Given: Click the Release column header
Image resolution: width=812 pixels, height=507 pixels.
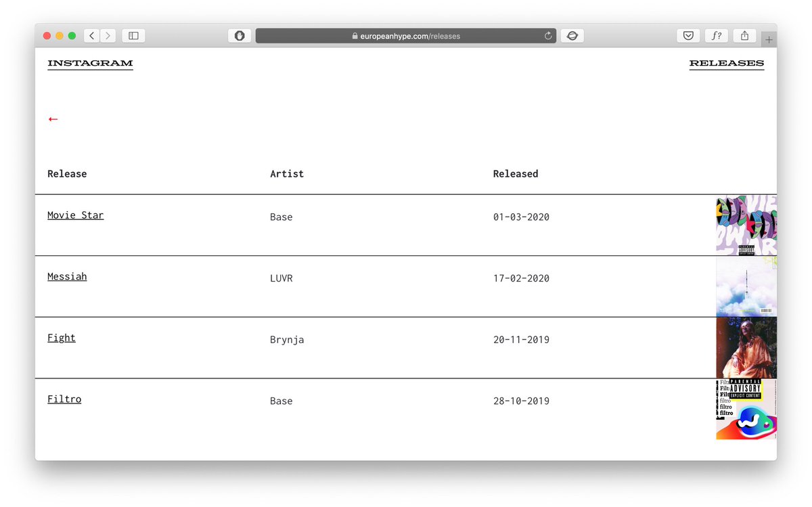Looking at the screenshot, I should tap(67, 174).
